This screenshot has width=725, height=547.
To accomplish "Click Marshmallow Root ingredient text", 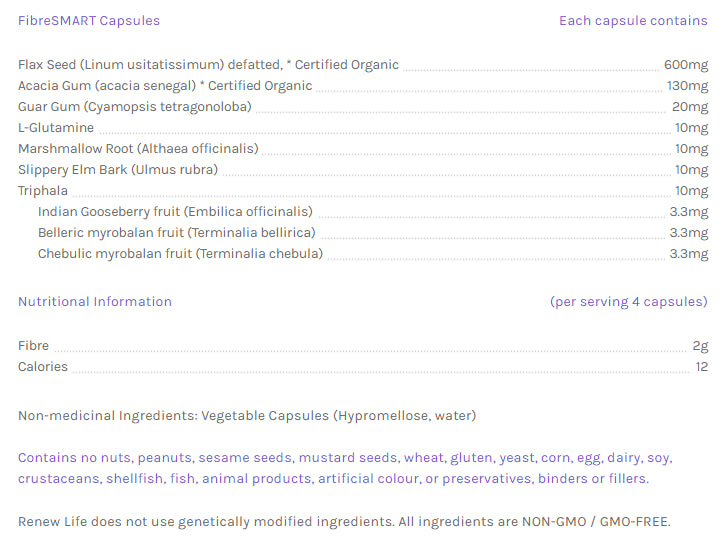I will [138, 149].
